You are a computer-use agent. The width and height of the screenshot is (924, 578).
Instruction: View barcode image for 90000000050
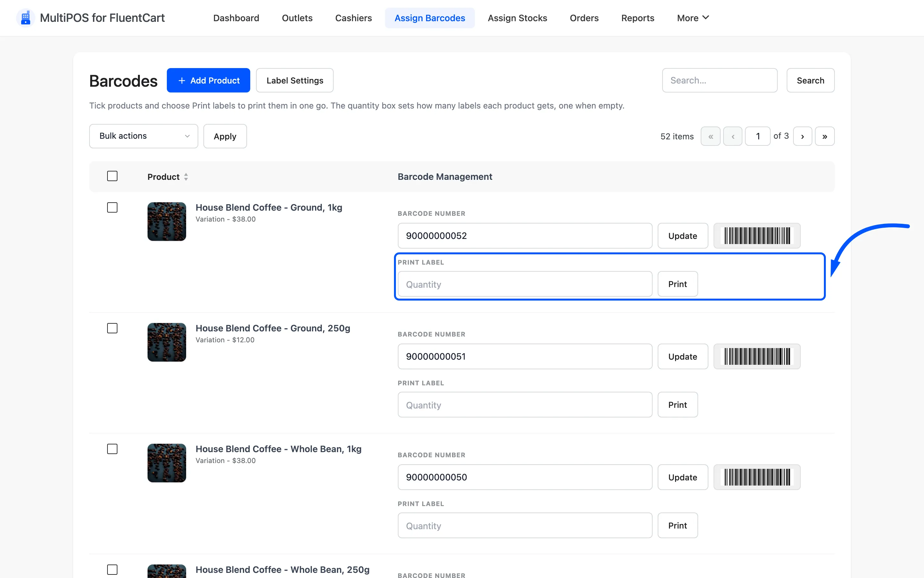tap(757, 477)
